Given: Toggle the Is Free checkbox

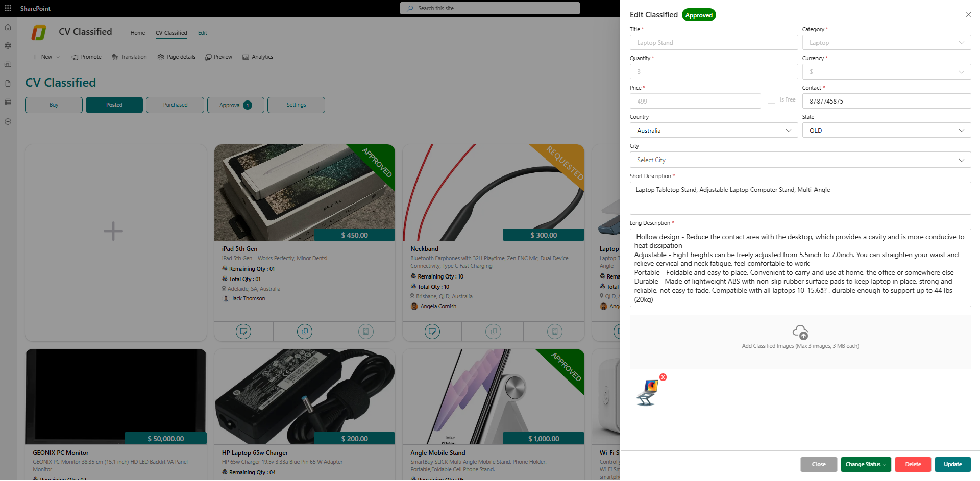Looking at the screenshot, I should coord(771,100).
